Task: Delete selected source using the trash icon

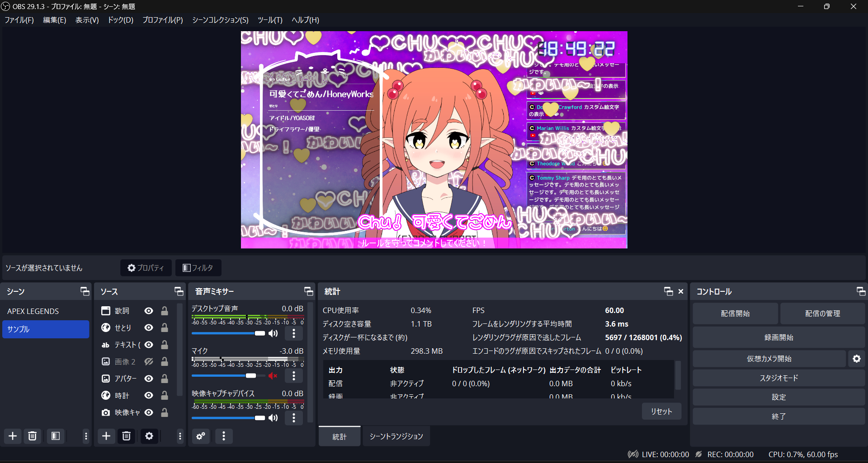Action: point(126,436)
